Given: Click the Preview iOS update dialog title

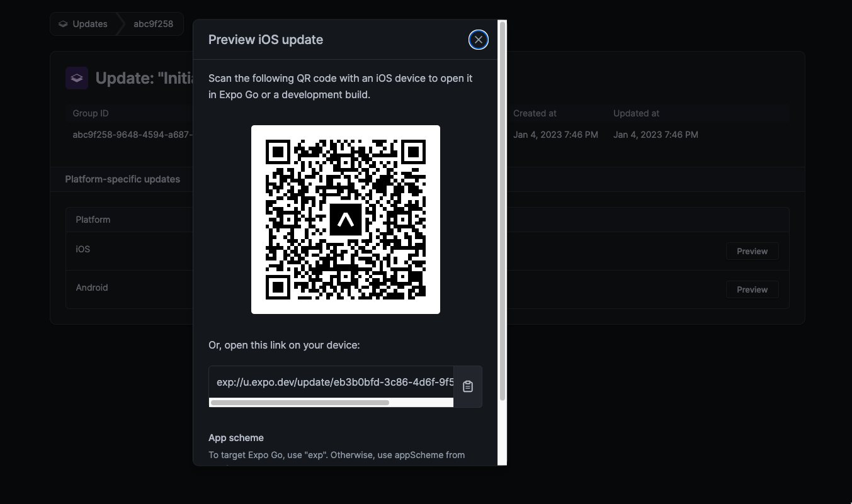Looking at the screenshot, I should 266,40.
